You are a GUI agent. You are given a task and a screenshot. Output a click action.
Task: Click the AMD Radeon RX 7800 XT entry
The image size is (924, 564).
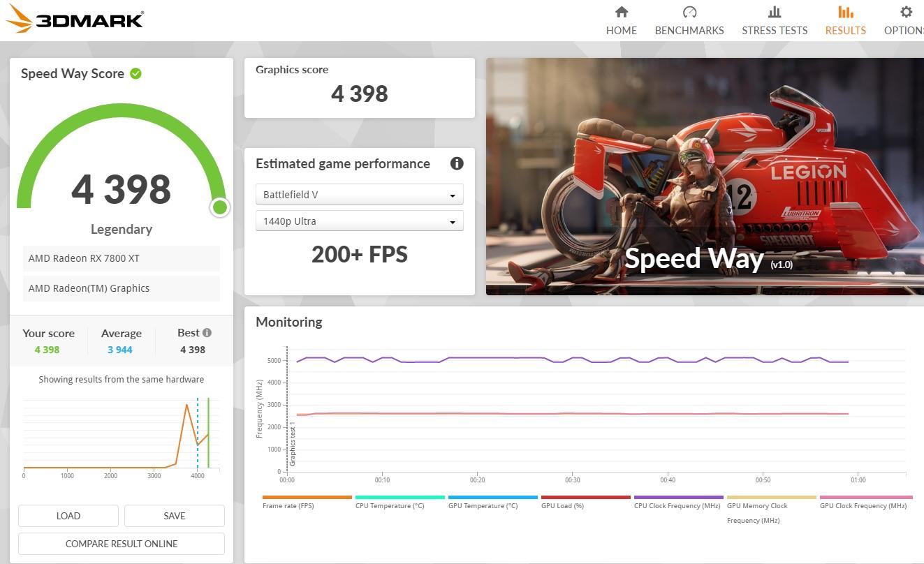pyautogui.click(x=122, y=258)
